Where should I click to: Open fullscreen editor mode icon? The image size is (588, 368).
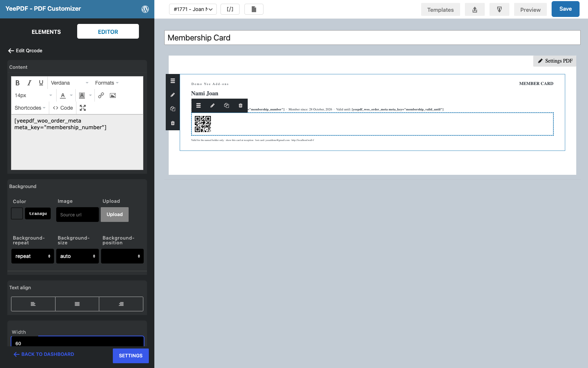pyautogui.click(x=83, y=108)
